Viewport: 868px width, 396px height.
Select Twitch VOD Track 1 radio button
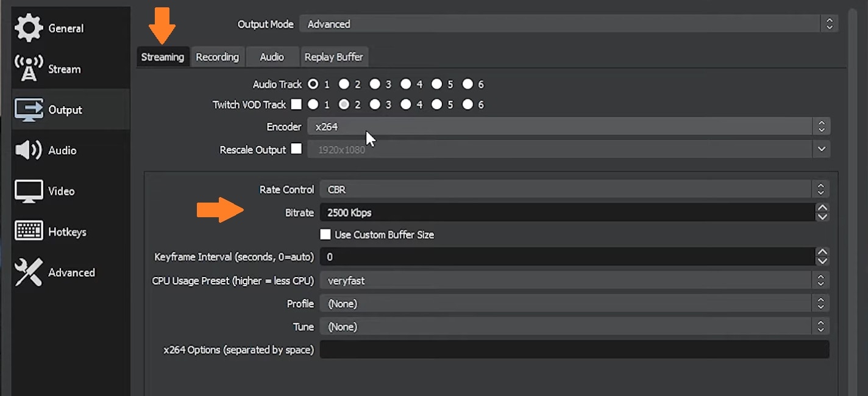[x=313, y=104]
